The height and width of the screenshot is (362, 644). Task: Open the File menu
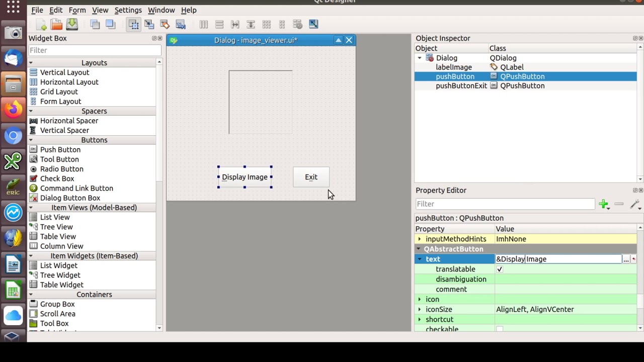click(37, 10)
